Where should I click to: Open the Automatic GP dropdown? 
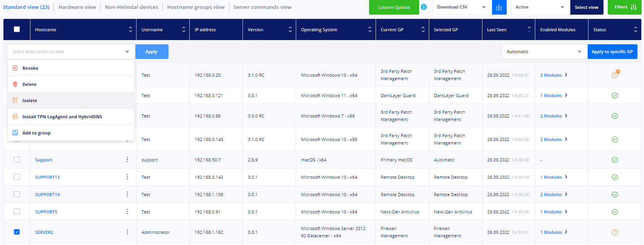point(545,52)
